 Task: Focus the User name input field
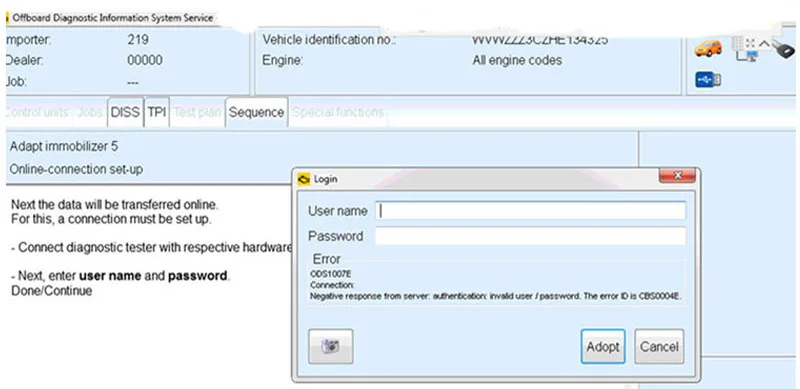click(x=531, y=211)
